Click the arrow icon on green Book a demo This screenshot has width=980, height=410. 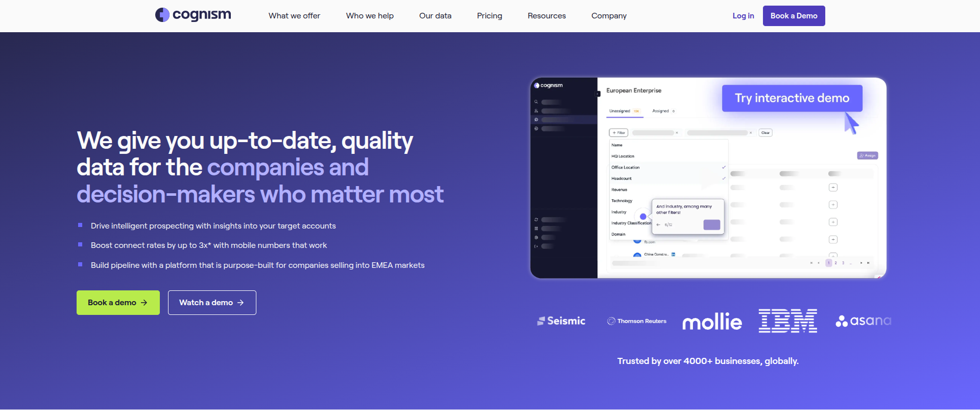click(x=144, y=303)
